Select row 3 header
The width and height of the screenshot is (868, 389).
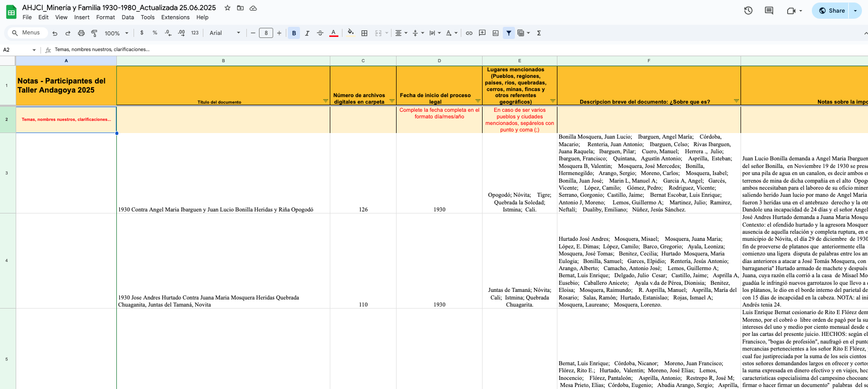point(8,173)
